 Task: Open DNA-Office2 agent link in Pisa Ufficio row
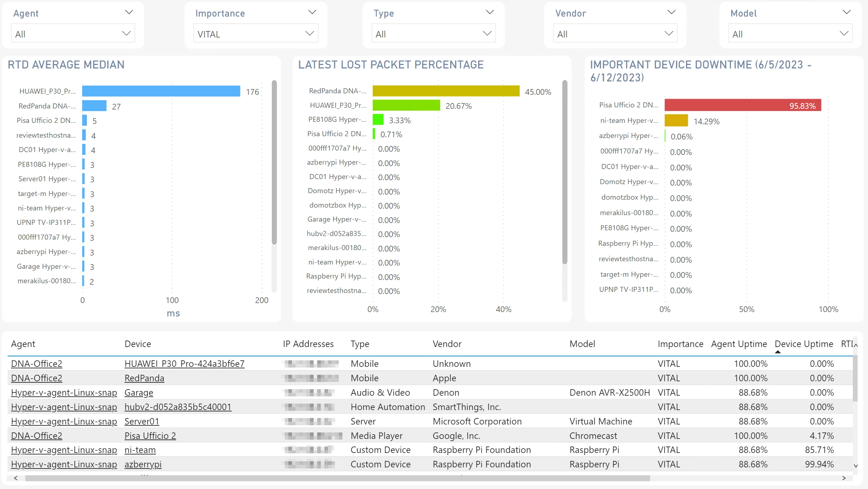[x=37, y=436]
